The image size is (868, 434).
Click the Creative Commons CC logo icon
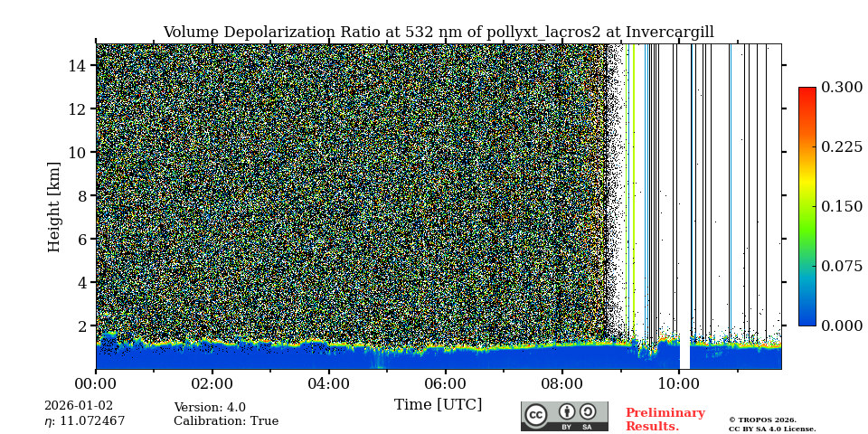click(x=536, y=415)
